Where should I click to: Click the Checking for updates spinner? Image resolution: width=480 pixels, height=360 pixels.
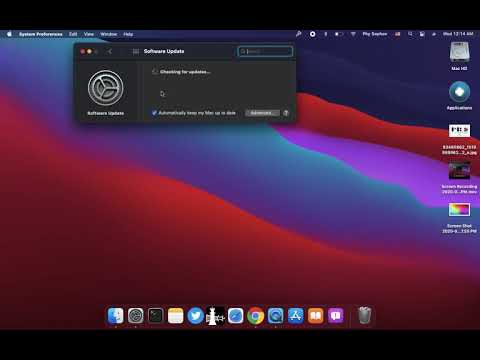coord(155,72)
